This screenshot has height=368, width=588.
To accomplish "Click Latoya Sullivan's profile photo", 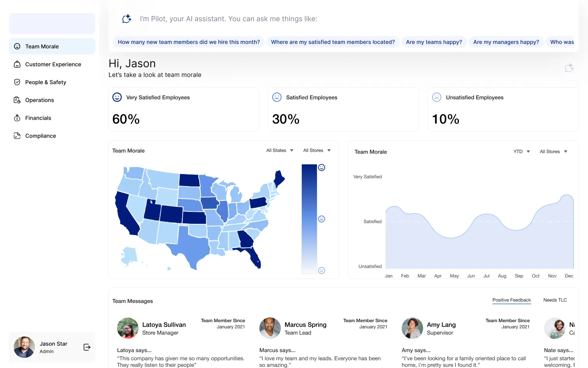I will (x=128, y=328).
